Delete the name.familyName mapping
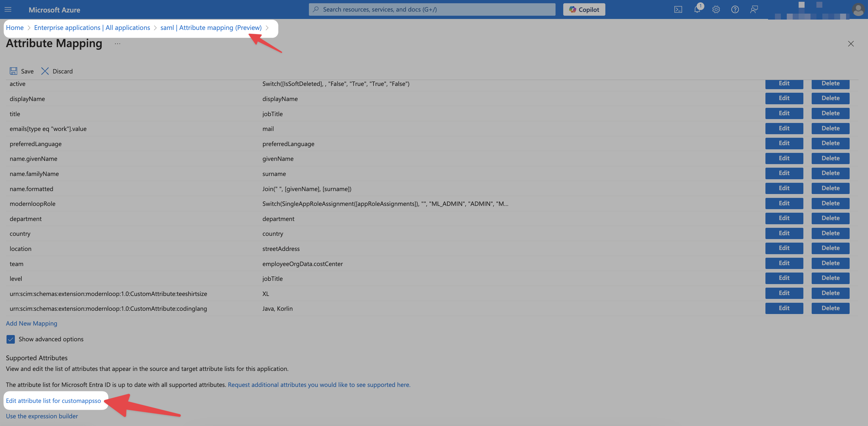 (830, 173)
